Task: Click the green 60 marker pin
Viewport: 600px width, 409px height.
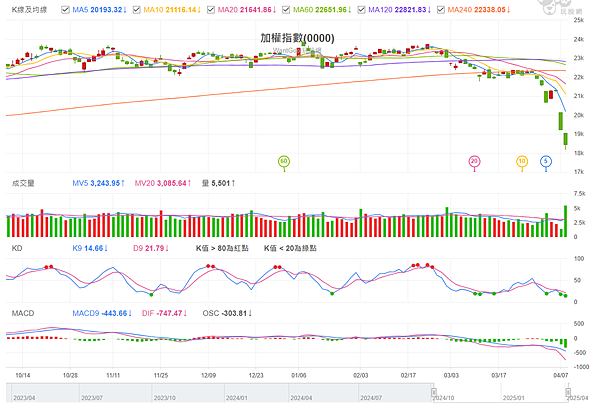Action: 284,162
